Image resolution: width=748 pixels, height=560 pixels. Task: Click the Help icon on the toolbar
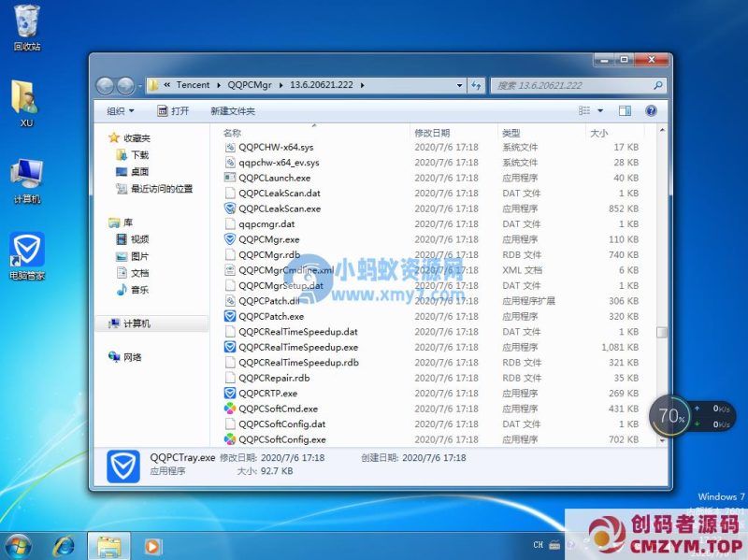(x=651, y=110)
